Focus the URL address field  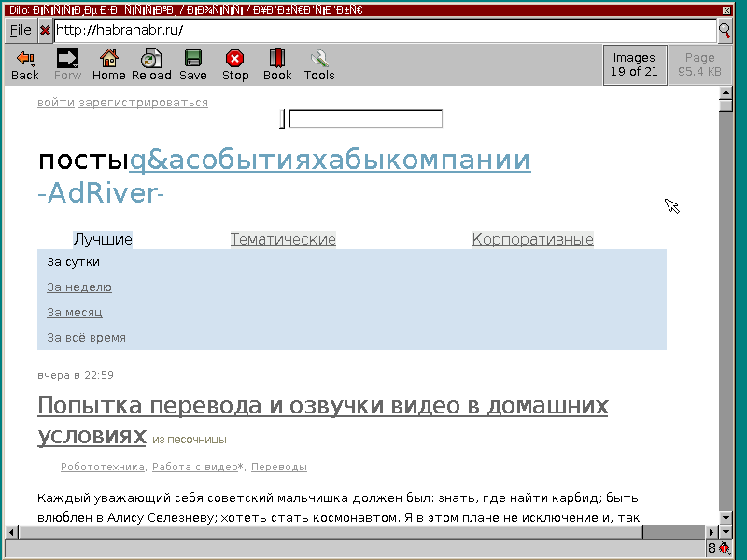[385, 31]
